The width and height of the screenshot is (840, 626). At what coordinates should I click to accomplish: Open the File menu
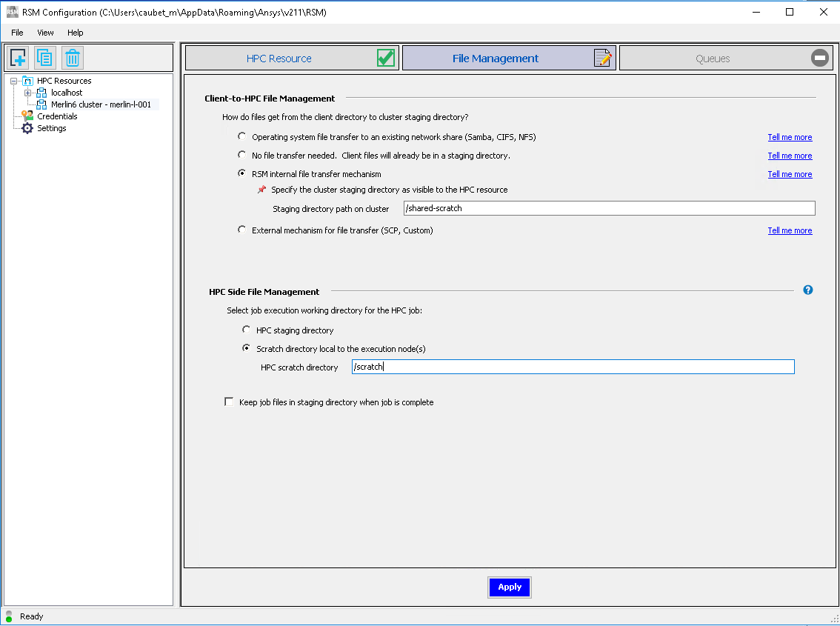(17, 32)
